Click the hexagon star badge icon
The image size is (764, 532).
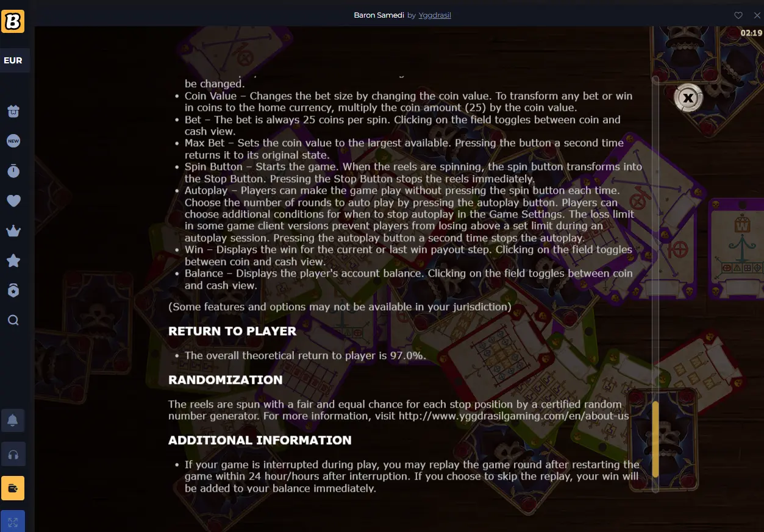pos(13,291)
